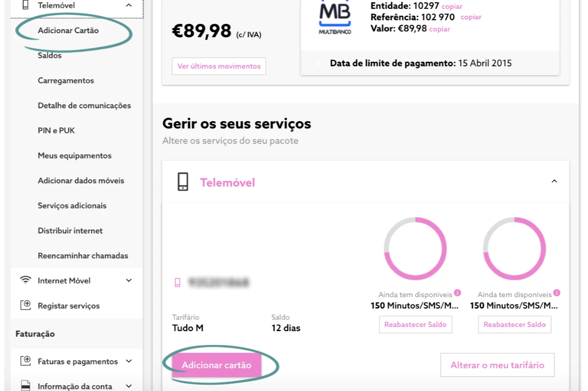The height and width of the screenshot is (391, 588).
Task: Click the small pink phone number icon
Action: pyautogui.click(x=178, y=283)
